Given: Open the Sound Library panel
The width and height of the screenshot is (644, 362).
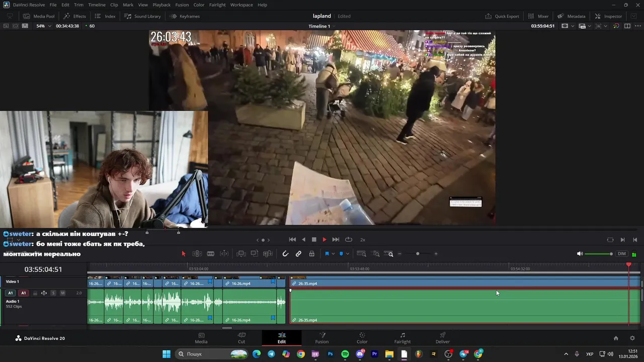Looking at the screenshot, I should click(x=142, y=16).
